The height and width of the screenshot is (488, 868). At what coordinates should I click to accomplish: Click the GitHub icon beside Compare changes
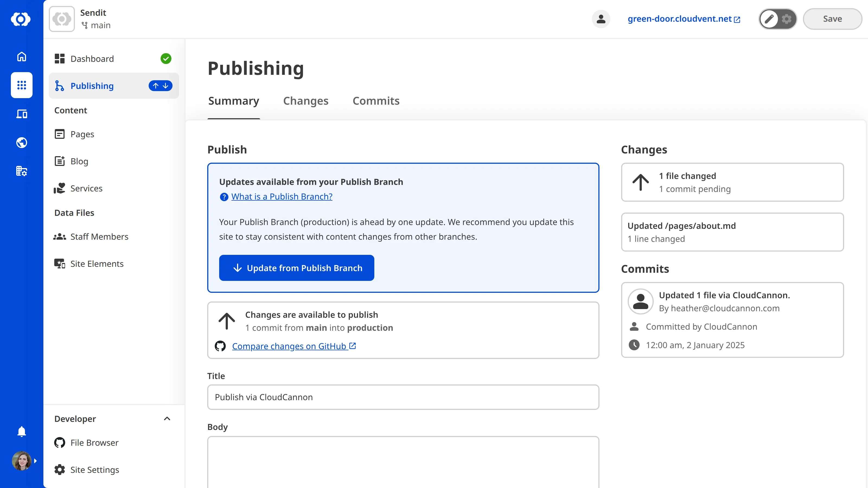[x=220, y=346]
